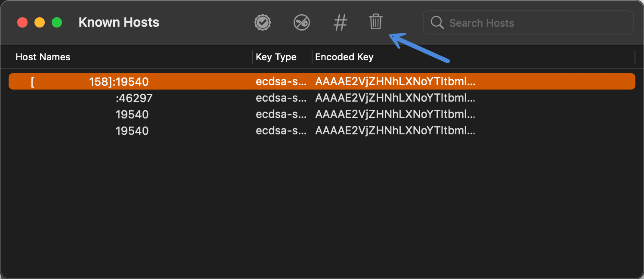Screen dimensions: 644x279
Task: Hash the known host names
Action: [x=341, y=22]
